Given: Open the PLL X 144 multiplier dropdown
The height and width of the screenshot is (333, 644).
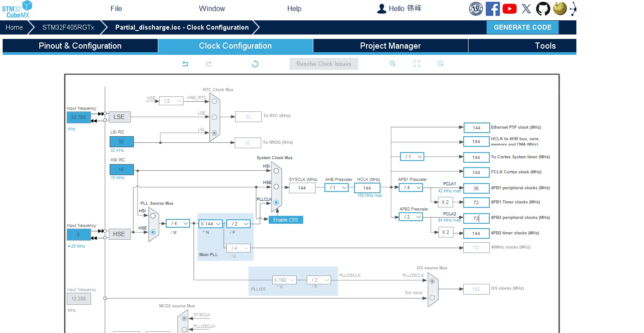Looking at the screenshot, I should point(210,224).
